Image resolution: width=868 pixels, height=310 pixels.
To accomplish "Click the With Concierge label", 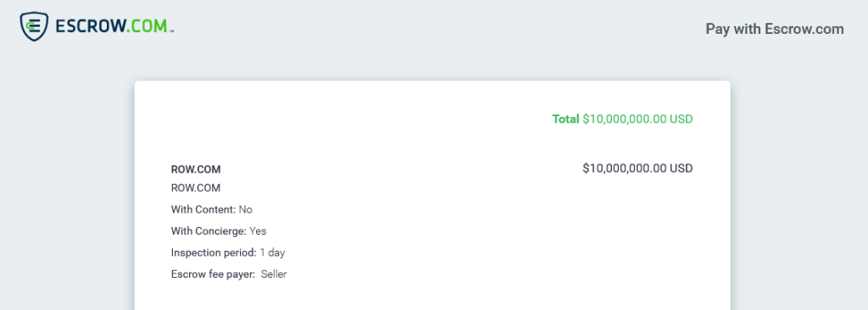I will point(209,231).
